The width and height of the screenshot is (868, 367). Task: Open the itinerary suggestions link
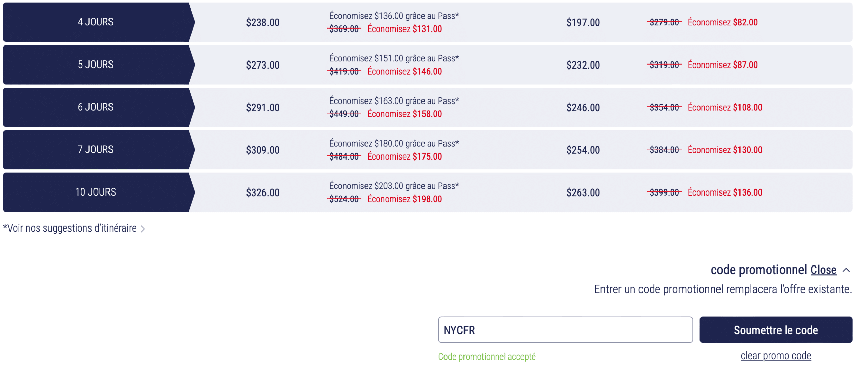tap(70, 228)
